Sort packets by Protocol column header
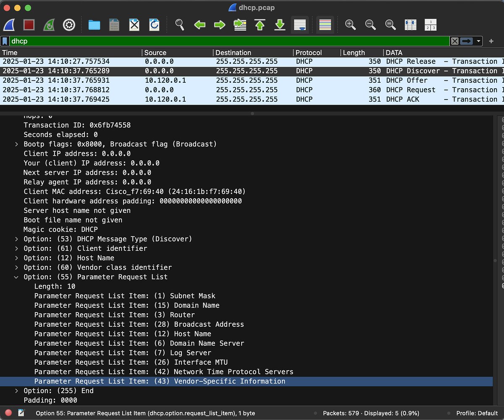The width and height of the screenshot is (504, 420). pos(309,52)
